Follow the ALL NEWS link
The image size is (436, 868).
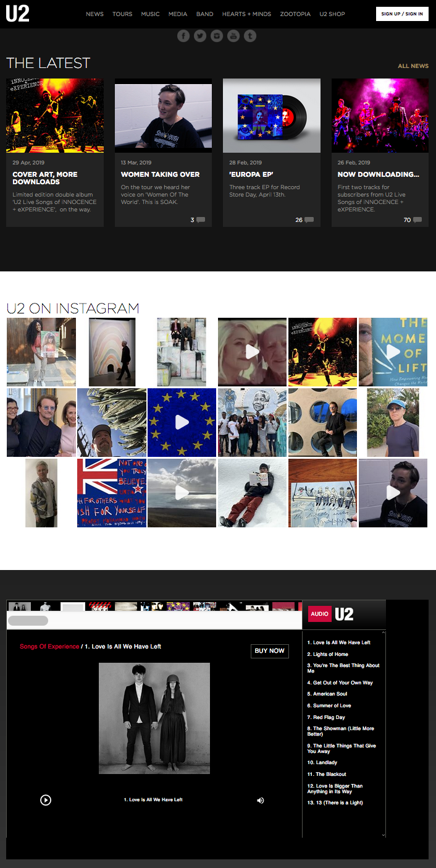tap(413, 66)
